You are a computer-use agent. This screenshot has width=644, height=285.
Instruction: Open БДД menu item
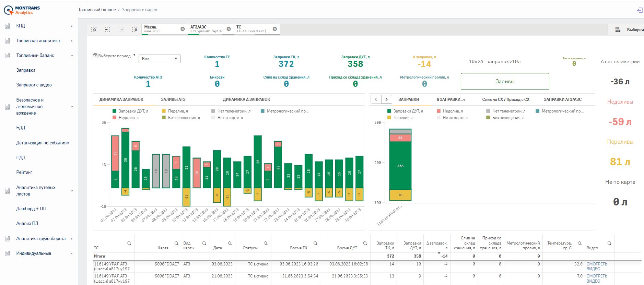pyautogui.click(x=21, y=128)
